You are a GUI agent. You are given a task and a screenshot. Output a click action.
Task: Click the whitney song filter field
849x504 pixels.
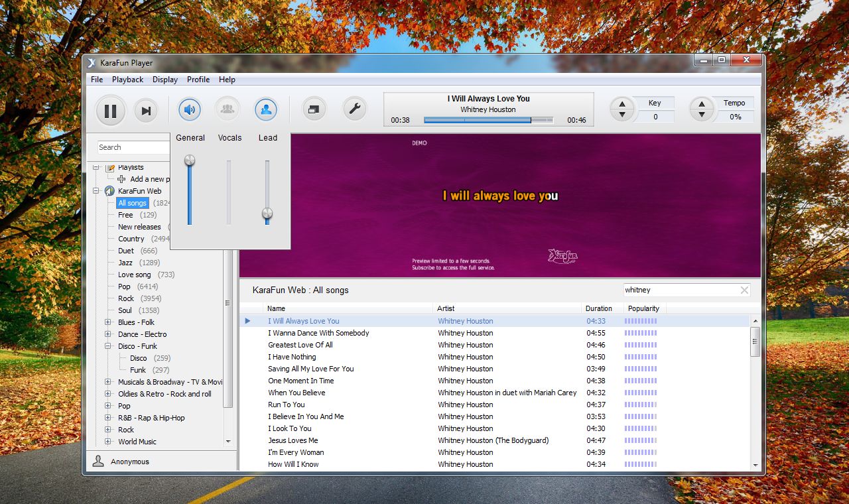pos(681,290)
